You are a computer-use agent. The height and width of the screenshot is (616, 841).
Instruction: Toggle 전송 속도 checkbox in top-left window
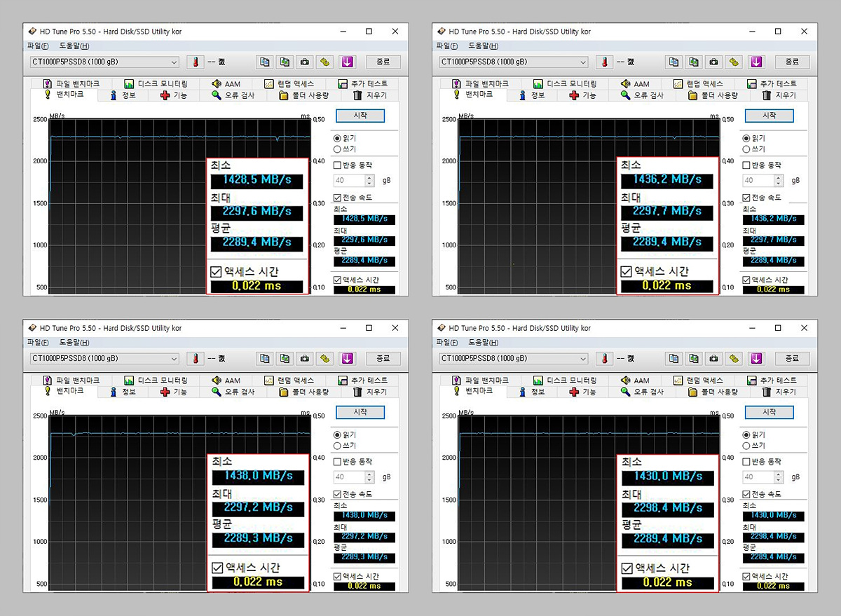(x=338, y=198)
